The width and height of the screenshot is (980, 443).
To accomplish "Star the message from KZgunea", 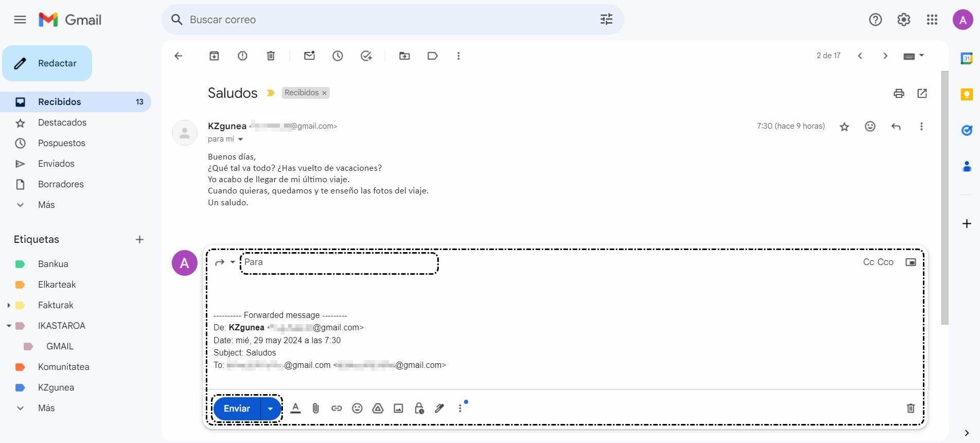I will [844, 127].
